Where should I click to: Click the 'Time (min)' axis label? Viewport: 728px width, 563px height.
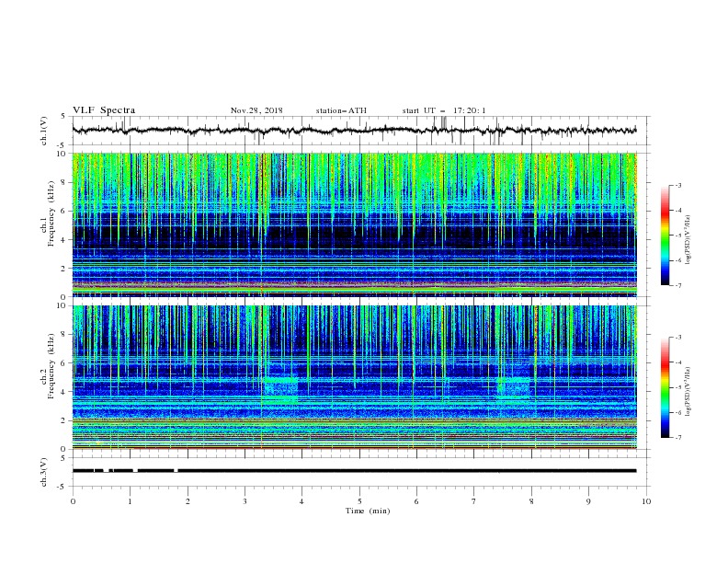368,511
